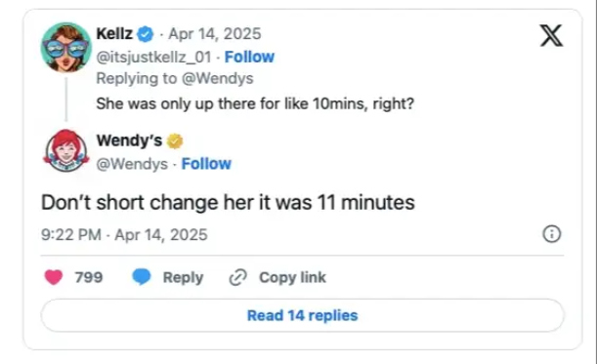Click the Kellz display name
The height and width of the screenshot is (364, 597).
click(114, 33)
